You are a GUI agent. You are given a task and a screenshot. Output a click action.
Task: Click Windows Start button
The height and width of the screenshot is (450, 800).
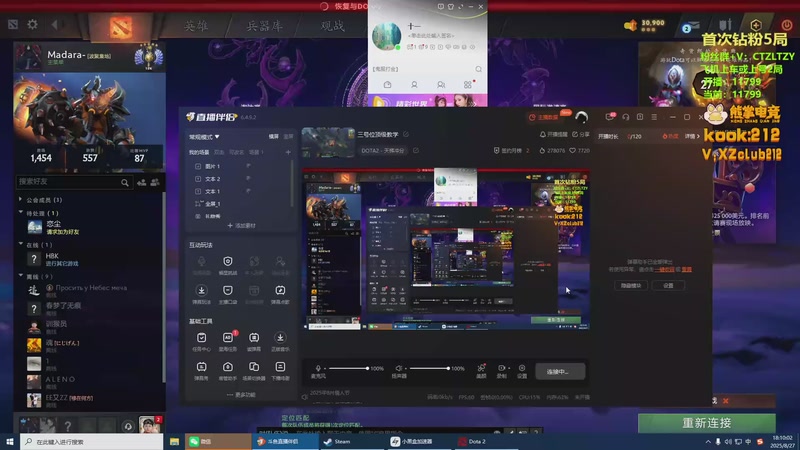9,441
